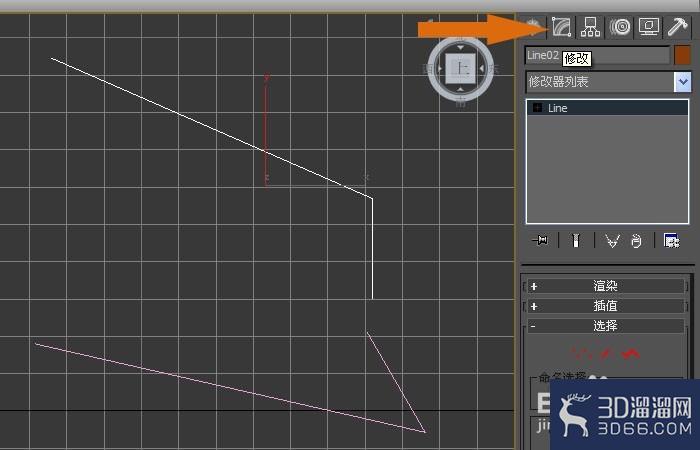Click ViewCube's upper triangle arrow
700x450 pixels.
click(460, 47)
